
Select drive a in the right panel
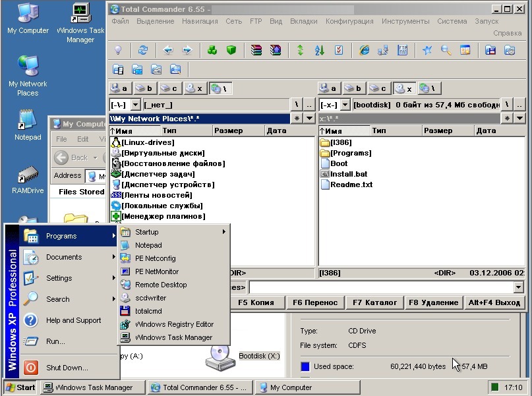(329, 88)
